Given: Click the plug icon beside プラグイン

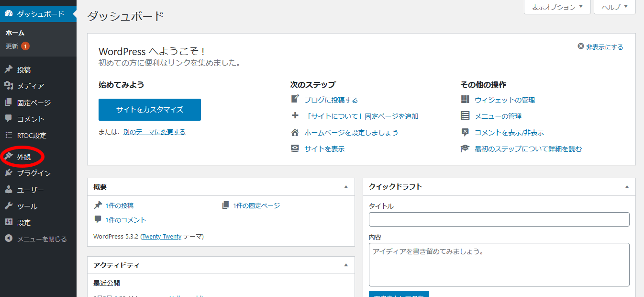Looking at the screenshot, I should click(x=9, y=173).
